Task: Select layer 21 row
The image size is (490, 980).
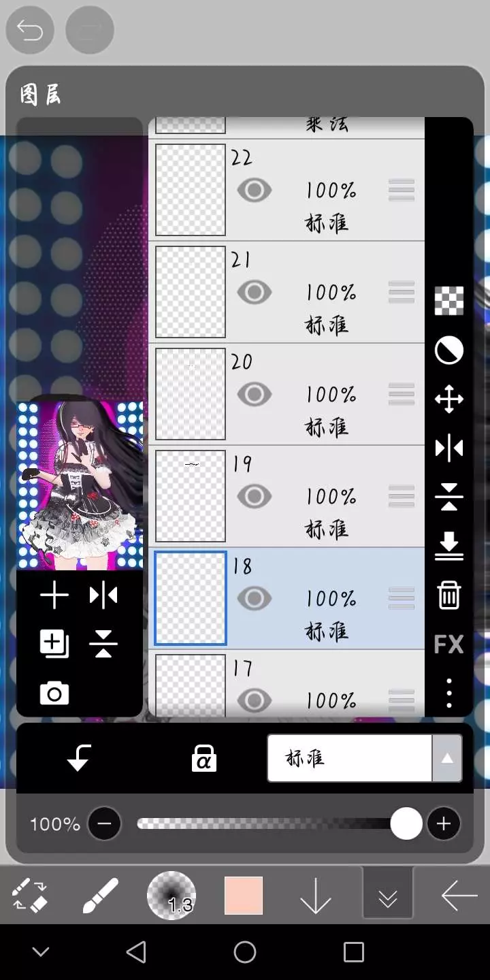Action: tap(327, 293)
